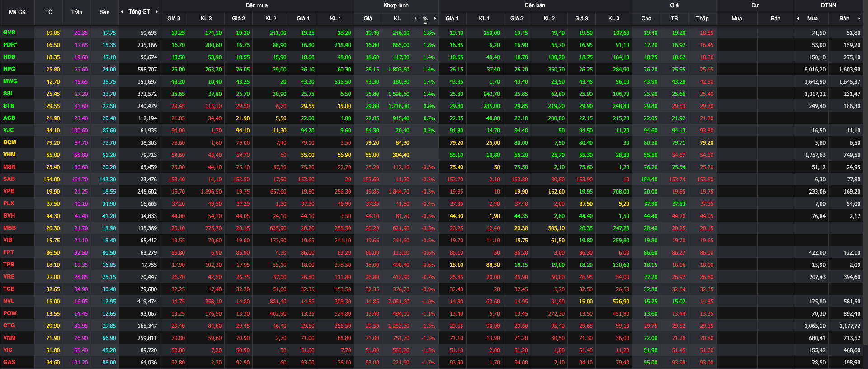Sort by the Trần column header
868x369 pixels.
(x=77, y=12)
